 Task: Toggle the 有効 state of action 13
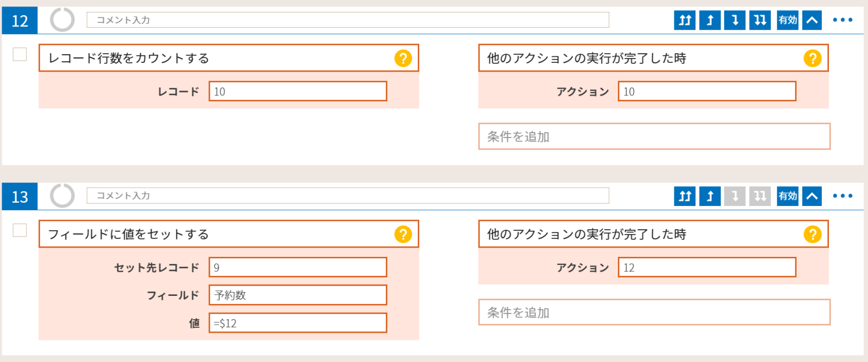788,196
